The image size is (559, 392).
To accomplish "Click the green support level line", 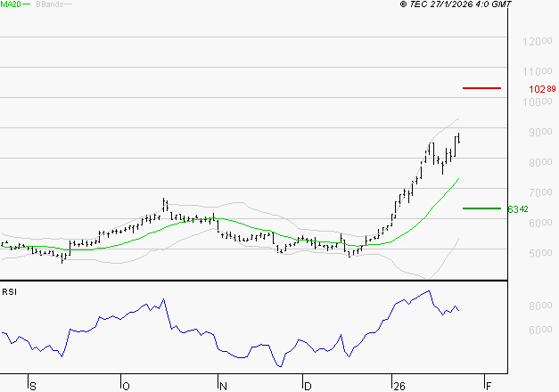I will [481, 208].
